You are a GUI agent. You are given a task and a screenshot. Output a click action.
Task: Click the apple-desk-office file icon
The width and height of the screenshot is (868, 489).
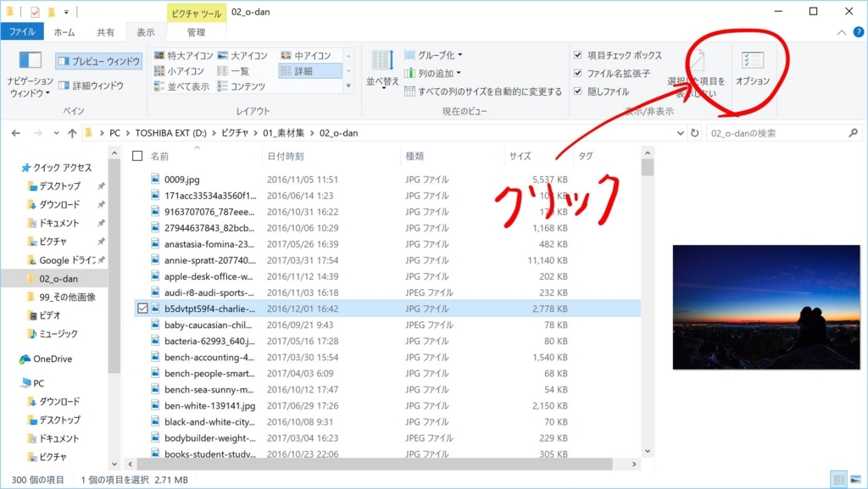click(x=156, y=276)
